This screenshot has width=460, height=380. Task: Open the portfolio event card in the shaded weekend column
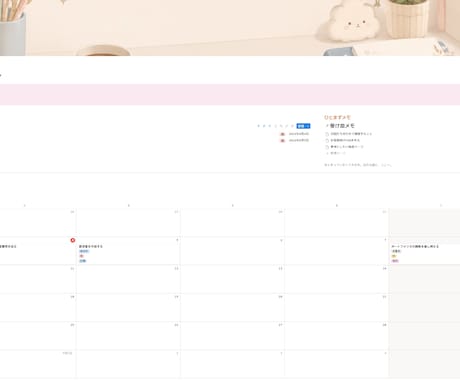425,253
